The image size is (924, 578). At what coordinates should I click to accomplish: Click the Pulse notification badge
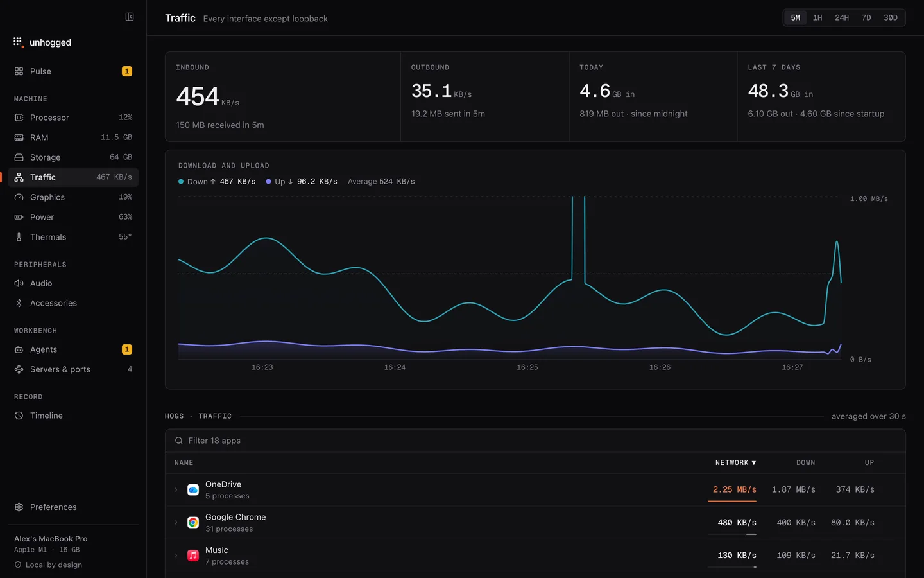(127, 71)
